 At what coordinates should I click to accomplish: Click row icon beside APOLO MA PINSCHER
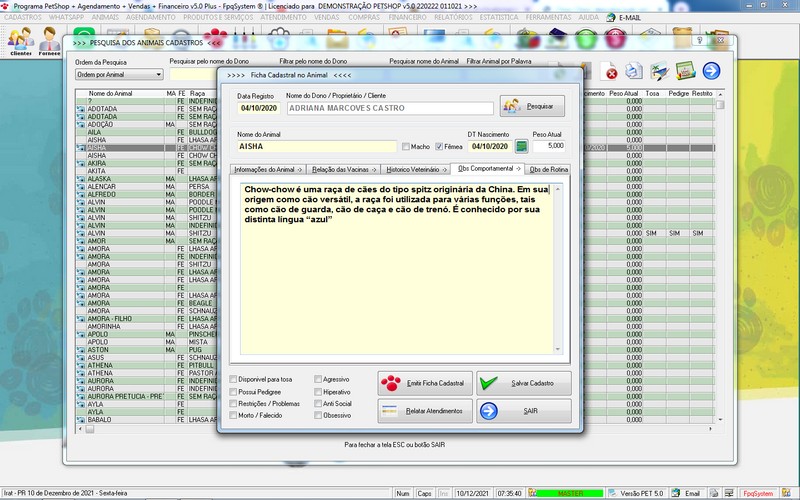(81, 334)
